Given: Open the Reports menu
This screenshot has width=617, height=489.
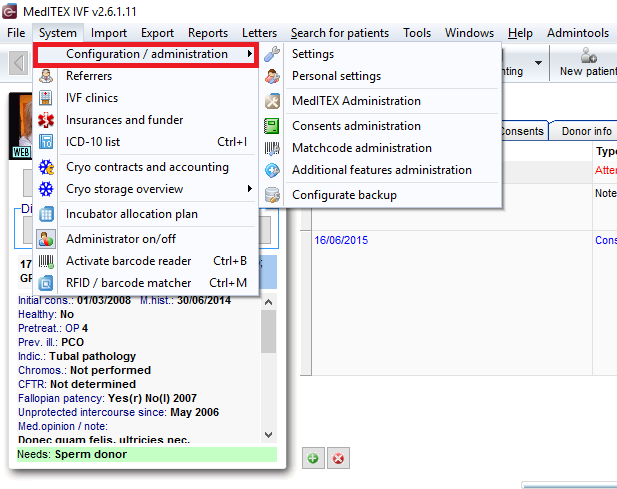Looking at the screenshot, I should (208, 33).
